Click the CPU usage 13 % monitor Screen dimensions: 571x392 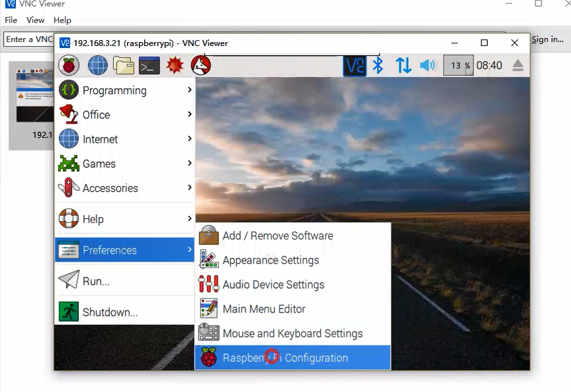[459, 66]
